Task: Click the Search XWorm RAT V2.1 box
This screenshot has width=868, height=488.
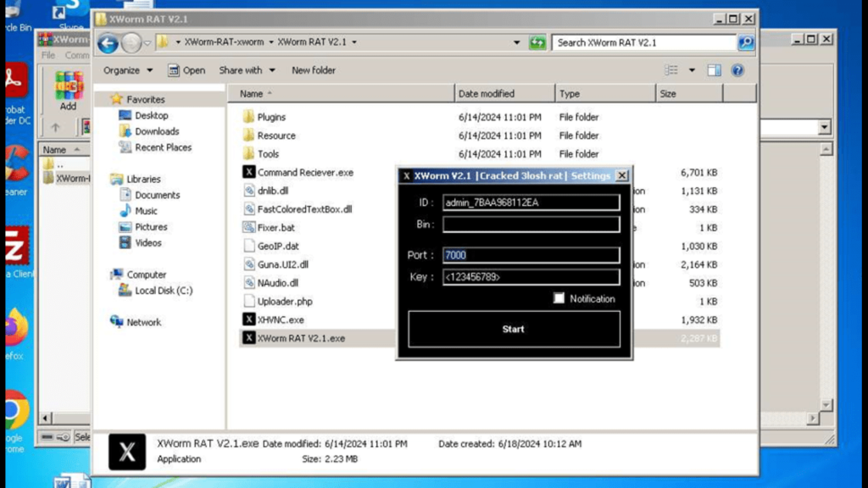Action: tap(644, 42)
